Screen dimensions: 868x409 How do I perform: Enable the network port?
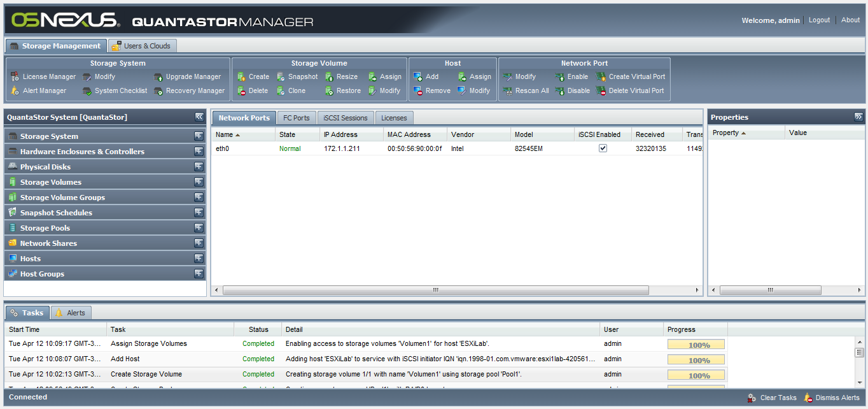571,76
